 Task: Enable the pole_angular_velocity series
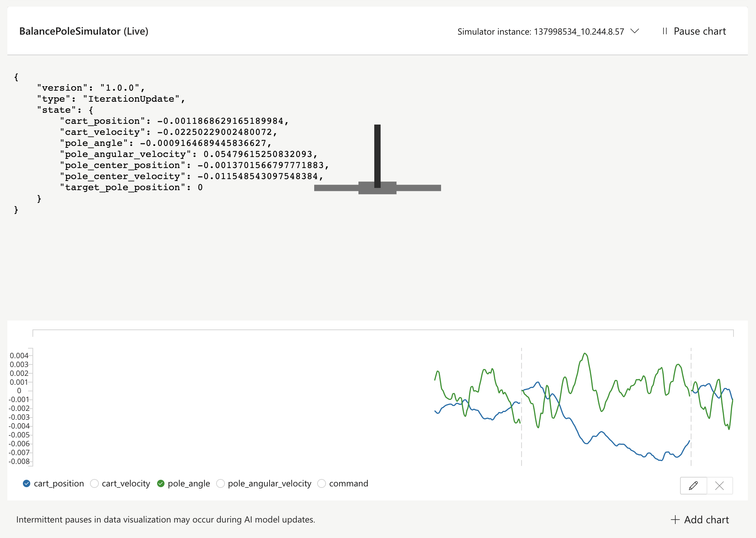[x=221, y=483]
